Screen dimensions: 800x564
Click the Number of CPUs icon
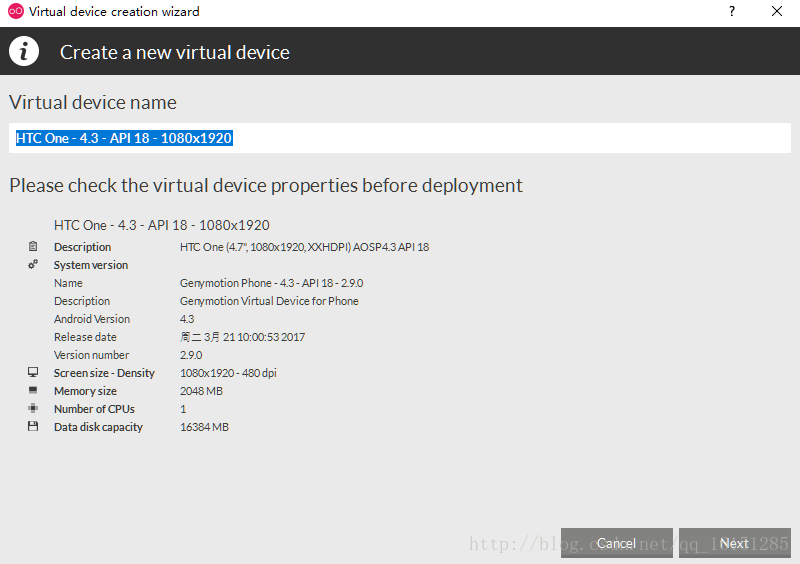point(33,408)
